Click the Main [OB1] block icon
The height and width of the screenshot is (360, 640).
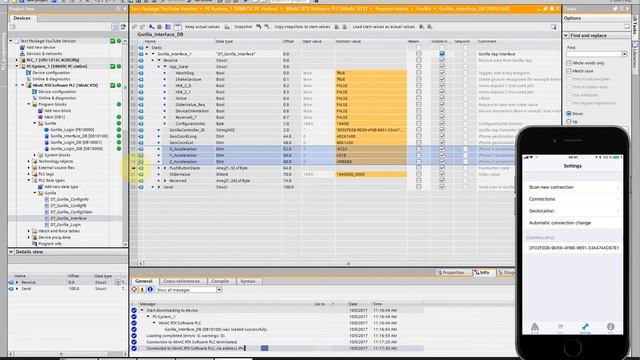click(x=40, y=117)
